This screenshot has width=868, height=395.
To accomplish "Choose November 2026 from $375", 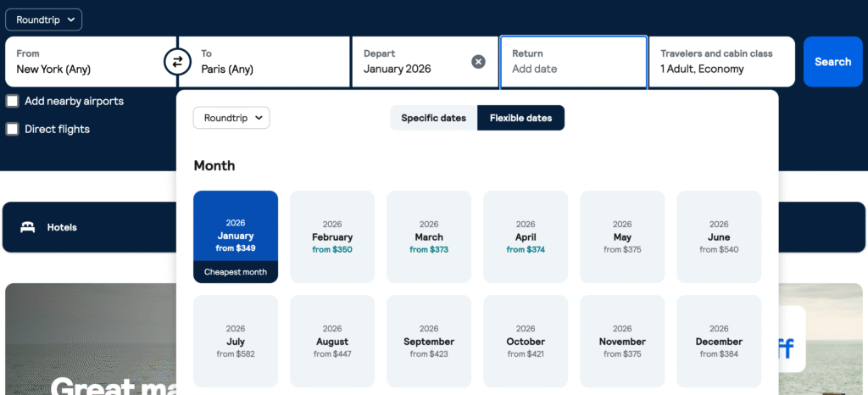I will (622, 342).
